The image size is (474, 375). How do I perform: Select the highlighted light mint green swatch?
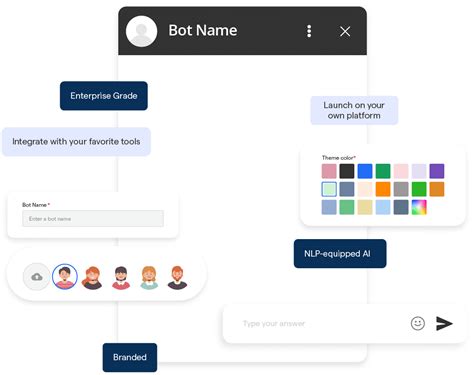[329, 189]
